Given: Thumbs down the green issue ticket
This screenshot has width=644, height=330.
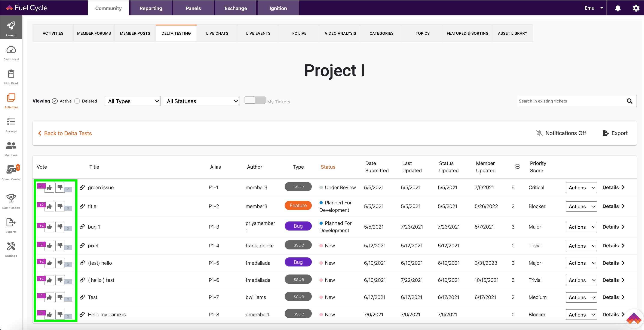Looking at the screenshot, I should (60, 187).
